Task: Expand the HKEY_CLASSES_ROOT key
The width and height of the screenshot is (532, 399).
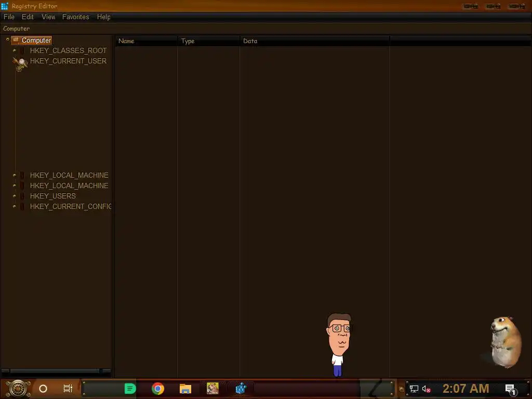Action: pos(14,50)
